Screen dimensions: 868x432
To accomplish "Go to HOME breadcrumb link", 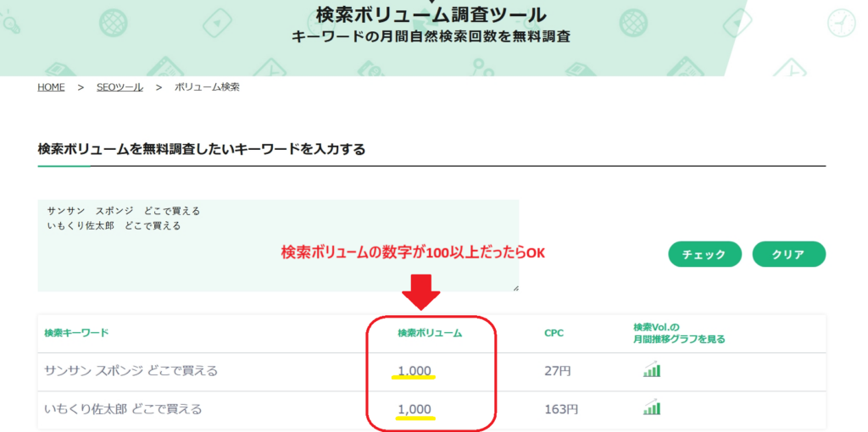I will pos(51,87).
